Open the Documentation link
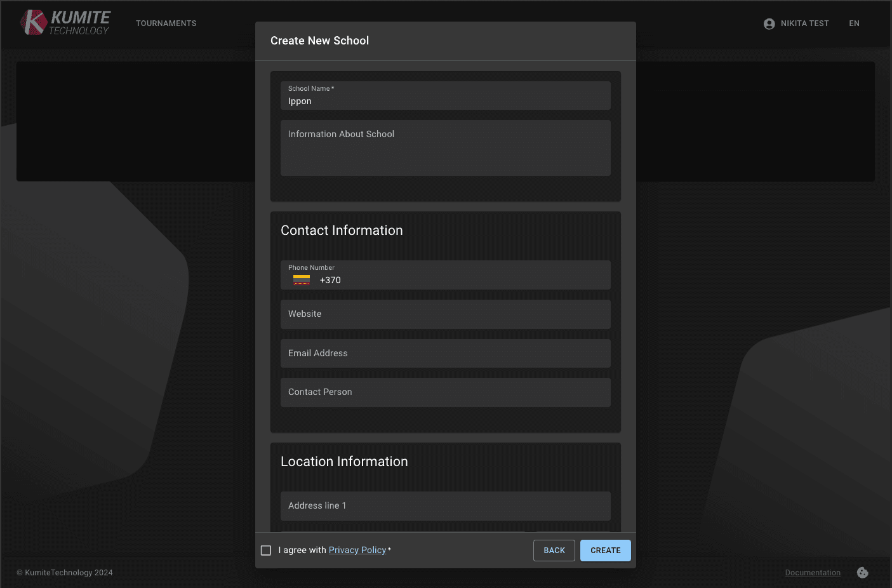Viewport: 892px width, 588px height. [813, 572]
